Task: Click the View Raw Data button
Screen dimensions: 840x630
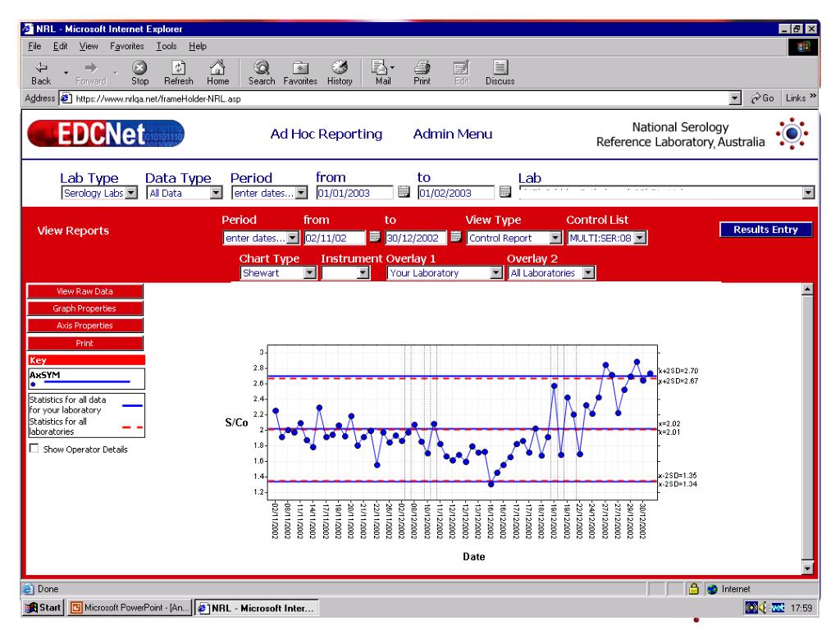Action: [85, 291]
